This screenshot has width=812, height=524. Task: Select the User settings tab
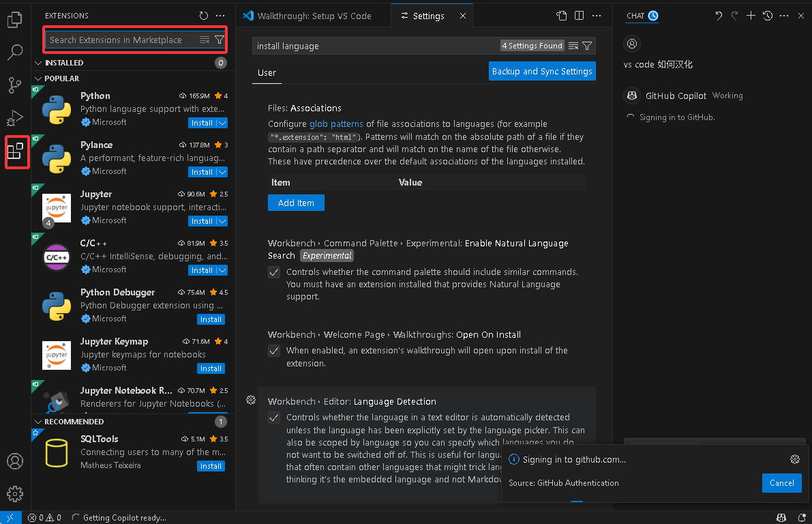tap(267, 72)
